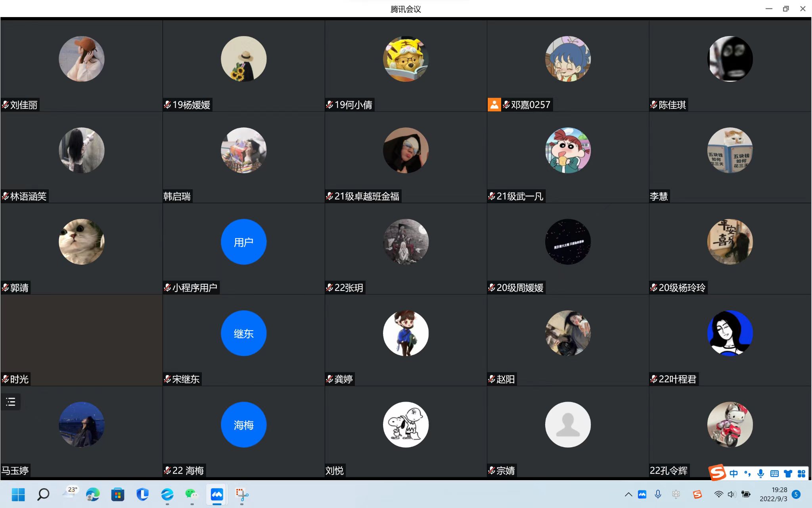Viewport: 812px width, 508px height.
Task: Open Sogou skin shirt icon
Action: click(788, 473)
